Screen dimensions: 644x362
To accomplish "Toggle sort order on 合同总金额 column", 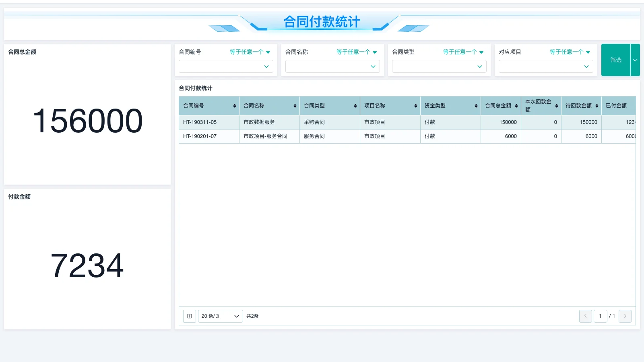I will point(518,105).
